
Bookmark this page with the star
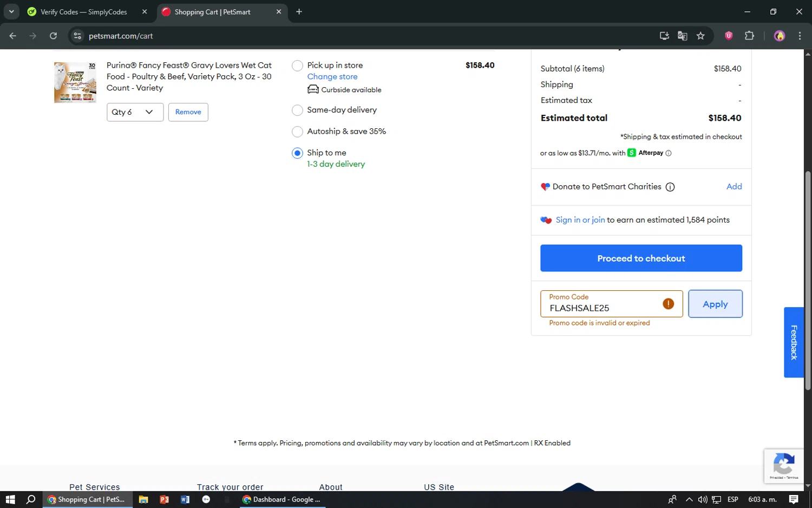[x=700, y=36]
